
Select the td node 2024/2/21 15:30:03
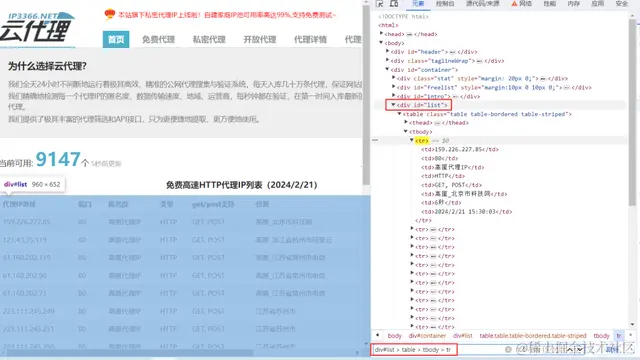[467, 212]
